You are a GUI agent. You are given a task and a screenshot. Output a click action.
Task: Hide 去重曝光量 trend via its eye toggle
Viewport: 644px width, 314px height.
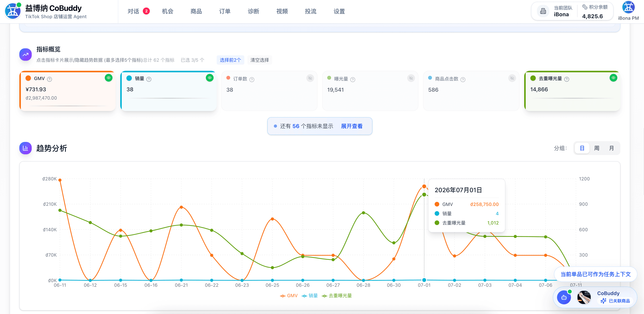click(613, 78)
